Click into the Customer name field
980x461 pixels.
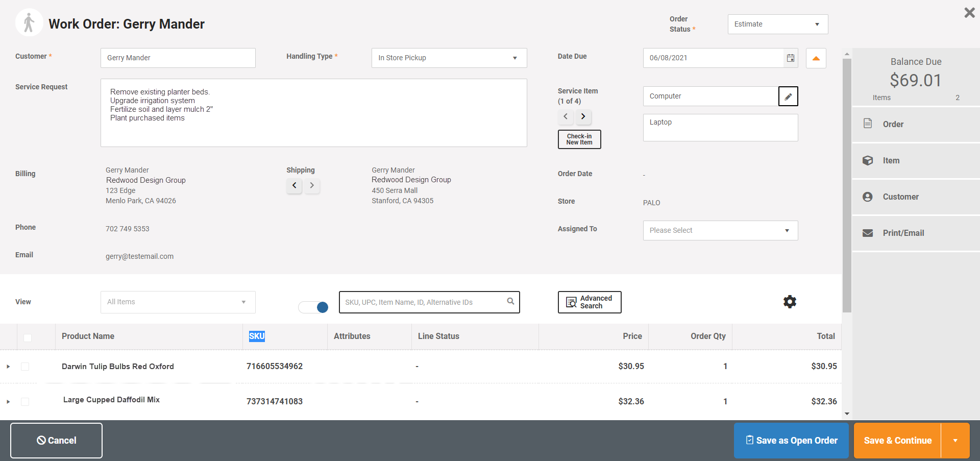point(178,58)
